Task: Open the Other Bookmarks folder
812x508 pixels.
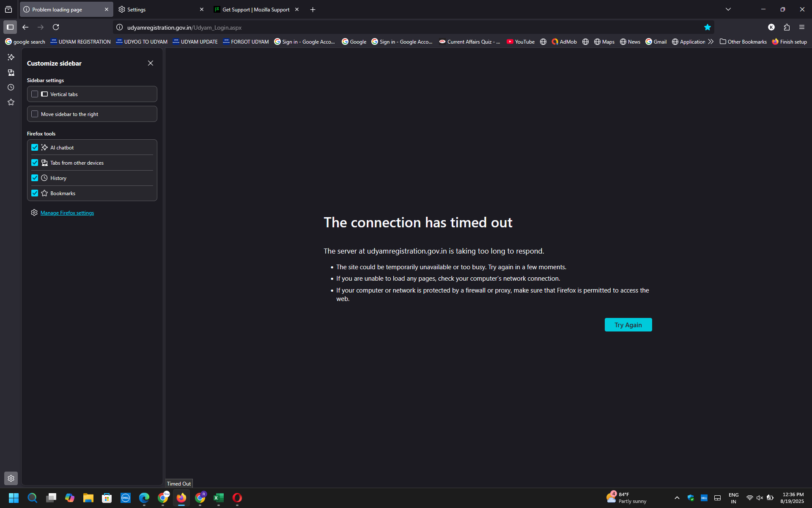Action: 743,41
